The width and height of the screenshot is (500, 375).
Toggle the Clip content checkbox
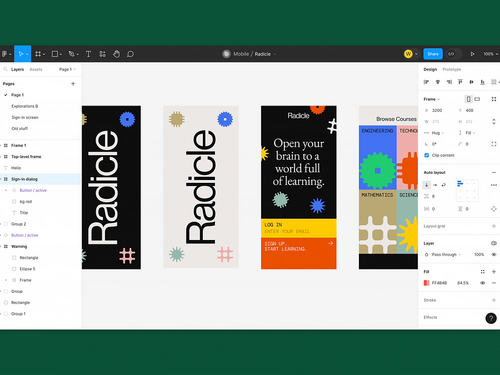pyautogui.click(x=426, y=155)
